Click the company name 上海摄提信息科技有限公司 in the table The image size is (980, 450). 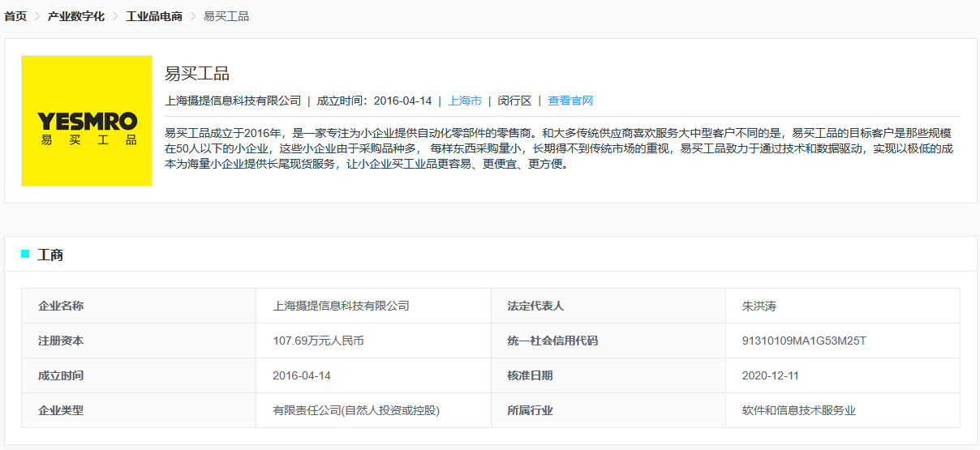point(341,306)
